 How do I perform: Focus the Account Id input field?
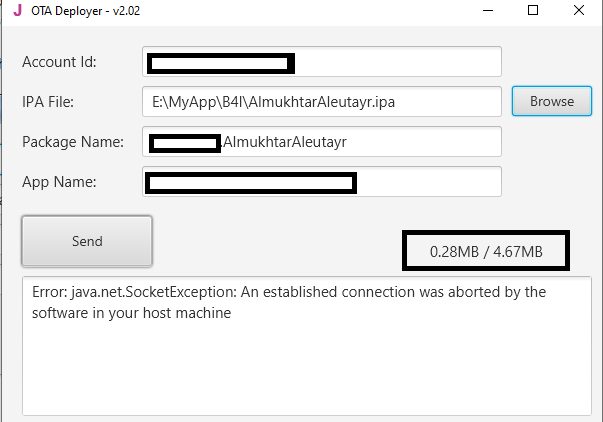pos(400,62)
